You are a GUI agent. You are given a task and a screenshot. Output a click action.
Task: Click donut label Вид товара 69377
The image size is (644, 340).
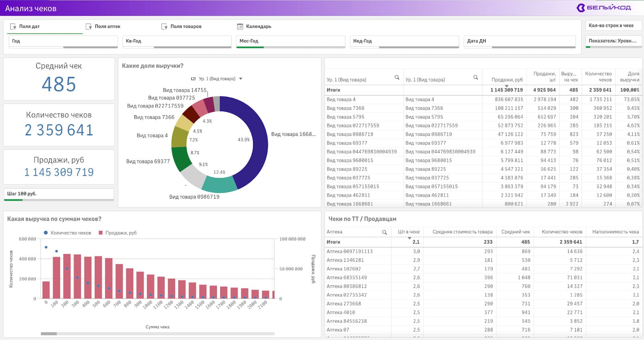[148, 162]
